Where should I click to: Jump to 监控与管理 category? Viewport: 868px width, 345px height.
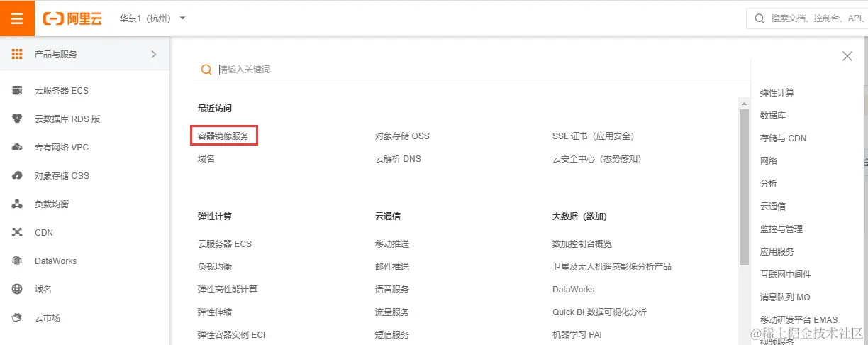click(x=781, y=229)
